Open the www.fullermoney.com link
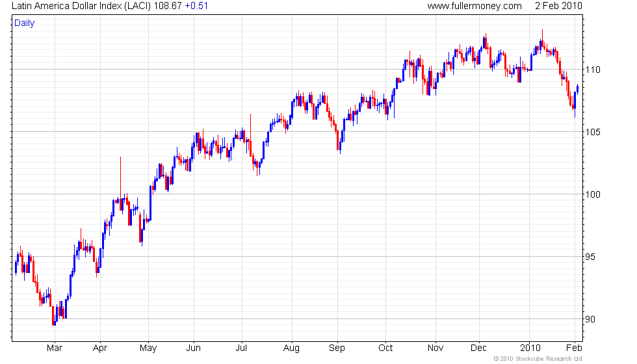The image size is (637, 364). 474,6
